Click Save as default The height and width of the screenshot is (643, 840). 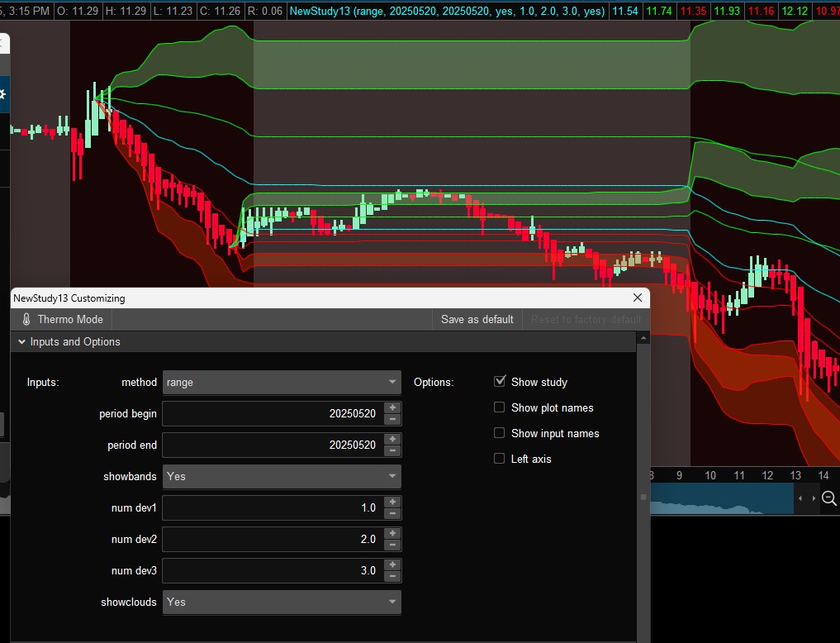[x=477, y=319]
